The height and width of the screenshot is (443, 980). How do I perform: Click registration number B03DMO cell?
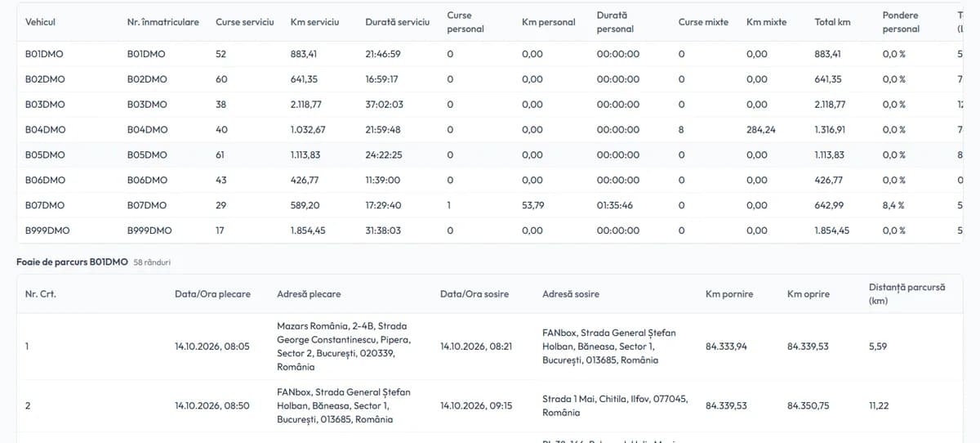(147, 105)
